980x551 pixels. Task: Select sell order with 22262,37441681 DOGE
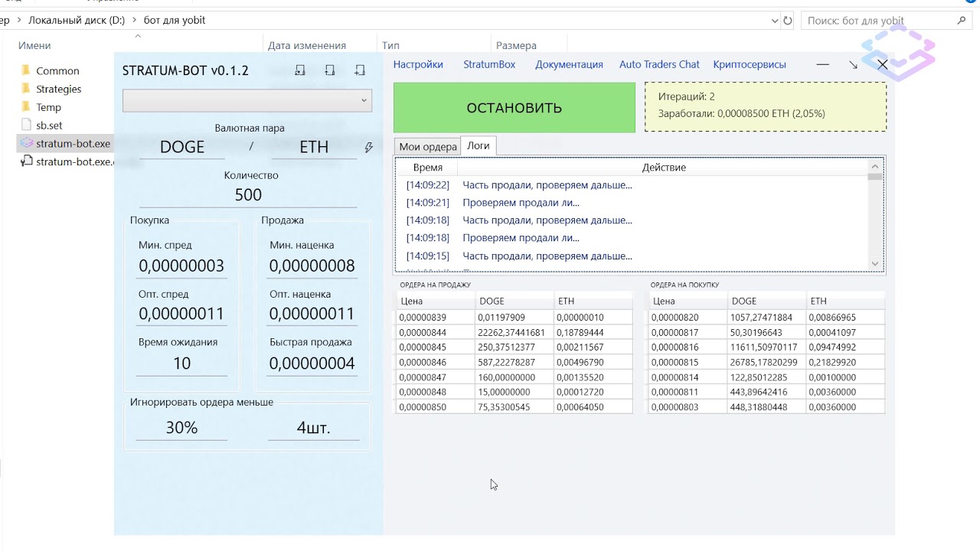[514, 332]
